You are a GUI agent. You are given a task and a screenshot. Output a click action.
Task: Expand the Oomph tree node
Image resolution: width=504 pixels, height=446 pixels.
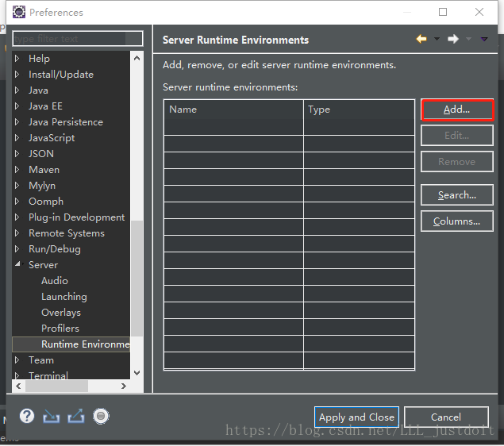pos(17,202)
